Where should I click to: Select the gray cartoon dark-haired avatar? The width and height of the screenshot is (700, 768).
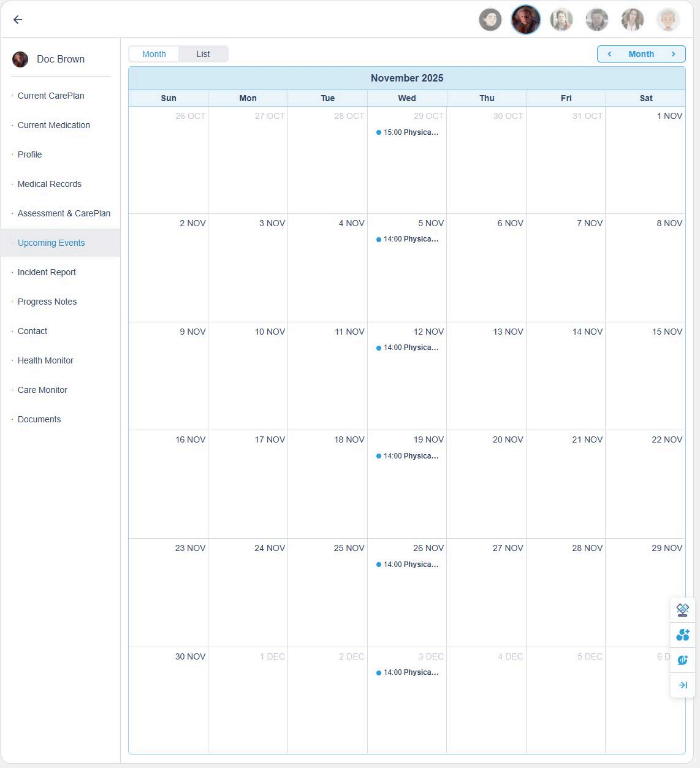pos(490,20)
